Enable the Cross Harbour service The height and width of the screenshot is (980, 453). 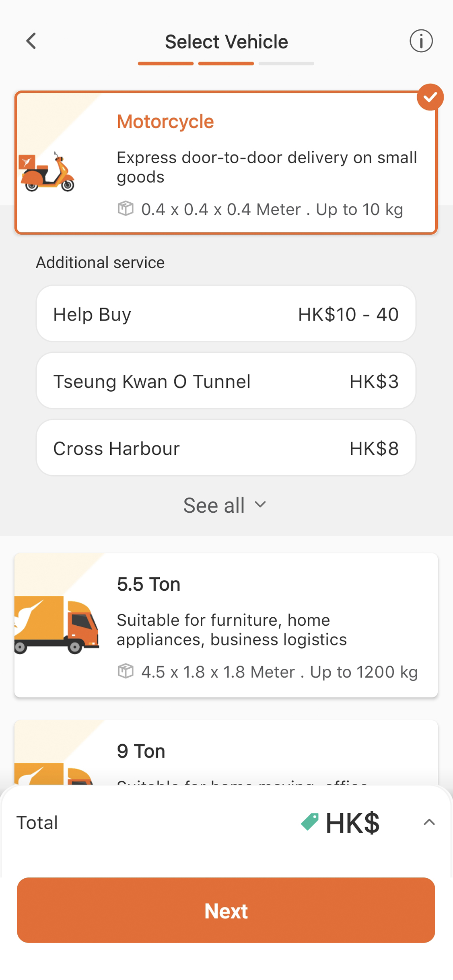(x=226, y=448)
